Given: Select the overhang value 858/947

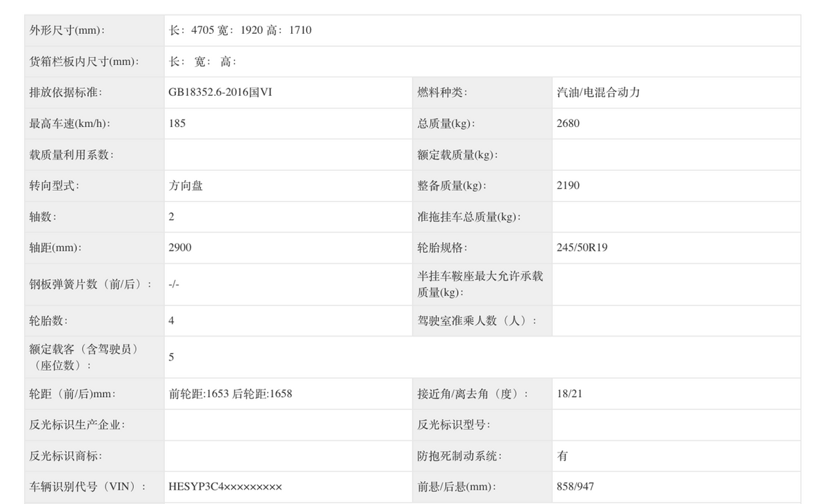Looking at the screenshot, I should (575, 487).
